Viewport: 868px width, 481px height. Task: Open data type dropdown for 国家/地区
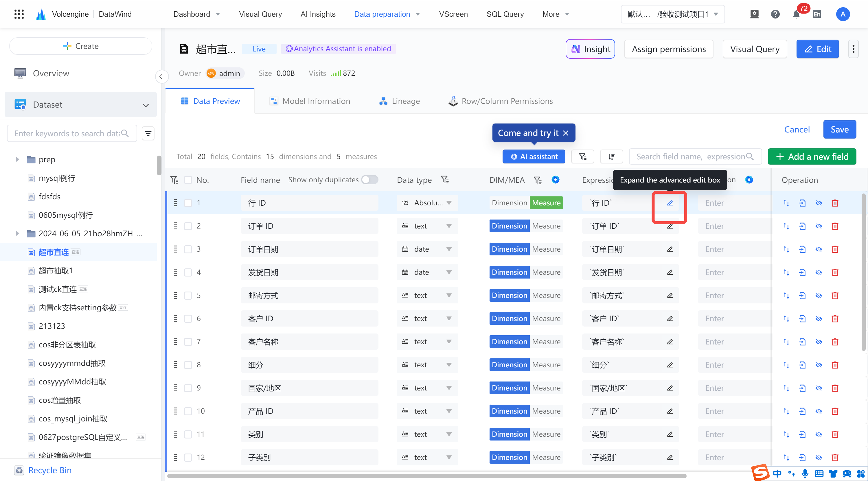point(427,388)
